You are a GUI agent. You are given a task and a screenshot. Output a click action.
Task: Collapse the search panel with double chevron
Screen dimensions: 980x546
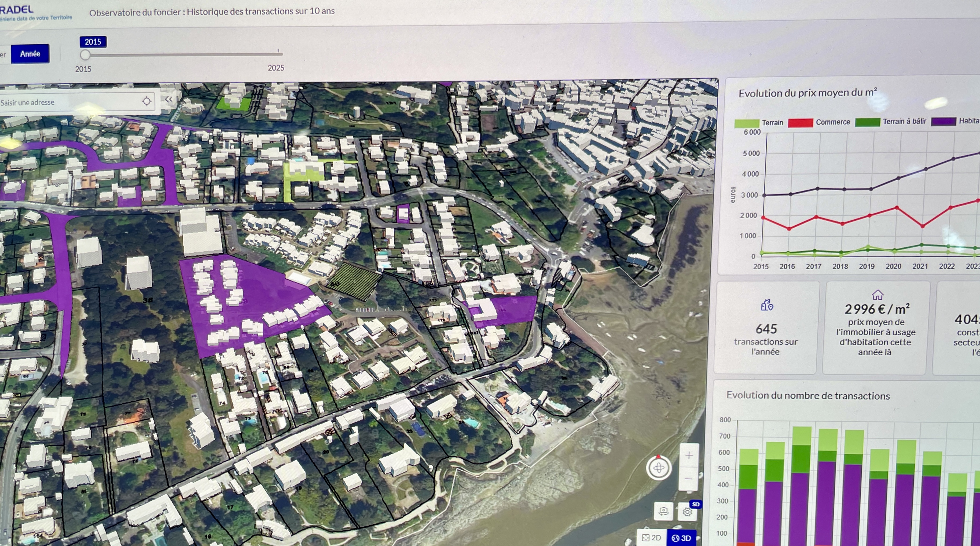[x=168, y=100]
